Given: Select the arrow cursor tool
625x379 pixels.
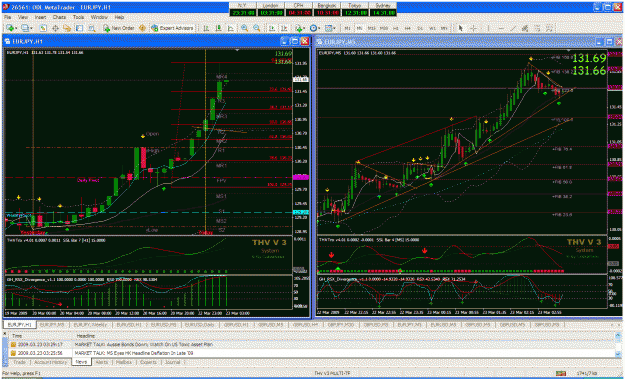Looking at the screenshot, I should click(461, 28).
